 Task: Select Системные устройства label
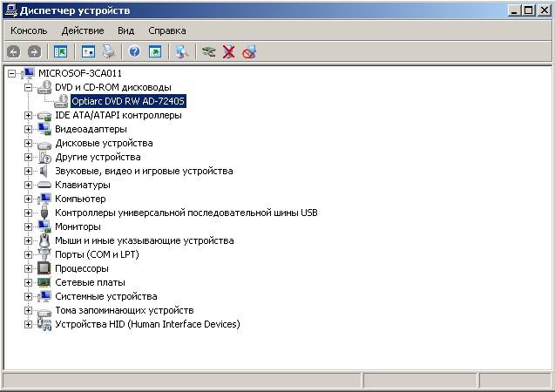[x=106, y=296]
